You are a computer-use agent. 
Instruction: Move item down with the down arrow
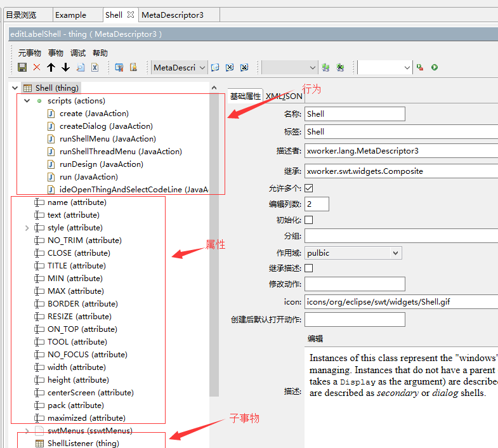[65, 67]
